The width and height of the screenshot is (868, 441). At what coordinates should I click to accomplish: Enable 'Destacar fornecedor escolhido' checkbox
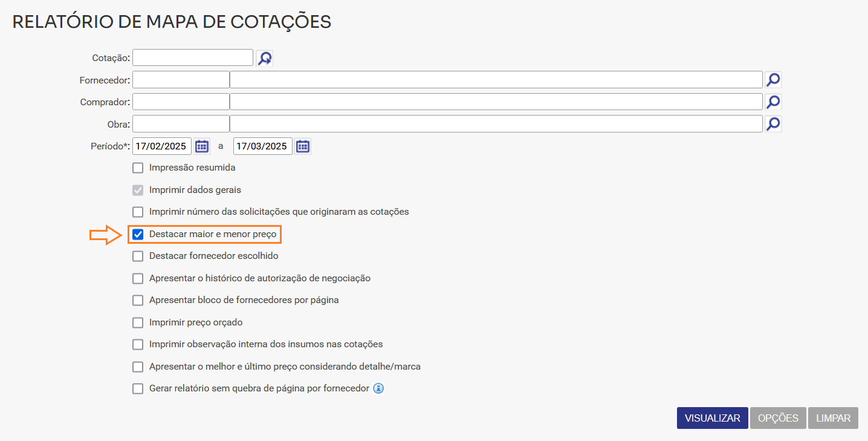(138, 256)
